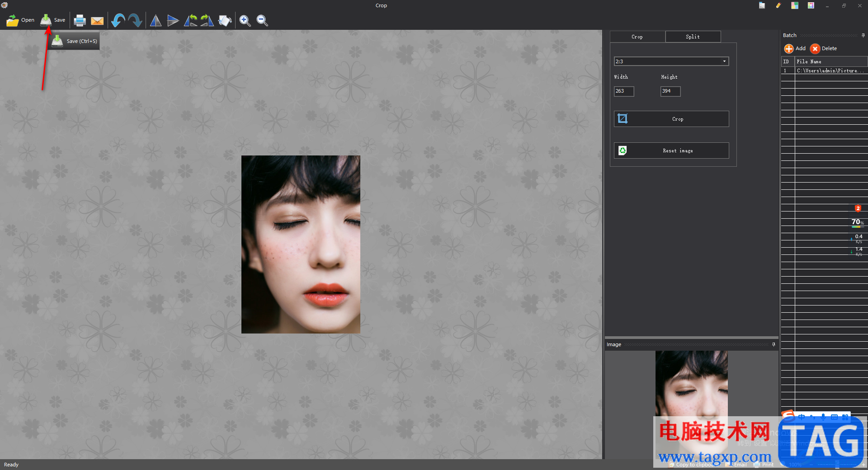Rotate the image right
This screenshot has height=470, width=868.
click(x=207, y=20)
